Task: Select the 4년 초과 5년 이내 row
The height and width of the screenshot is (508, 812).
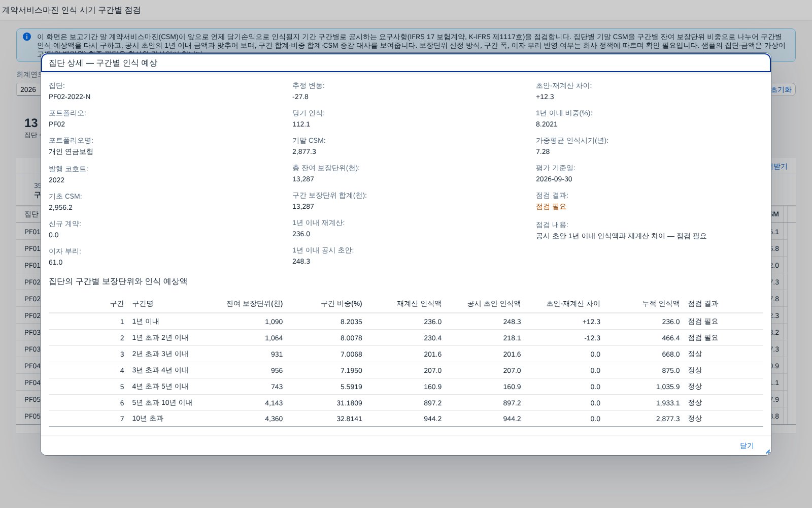Action: coord(405,387)
